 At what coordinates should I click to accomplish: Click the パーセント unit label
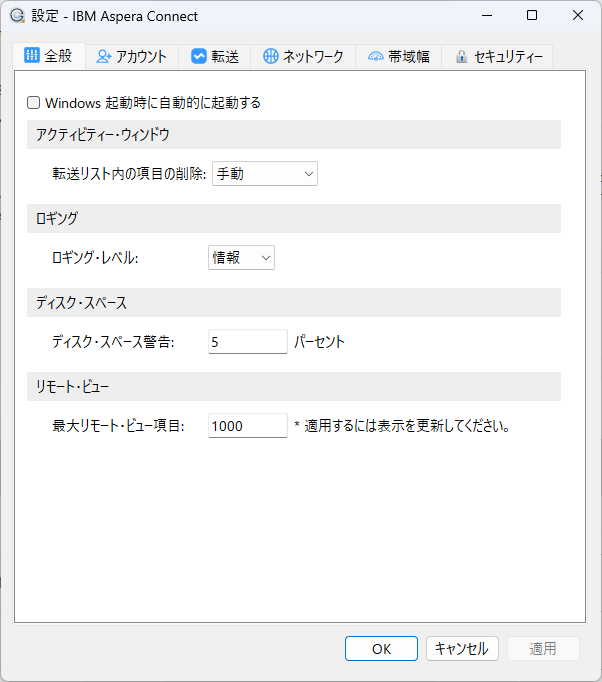coord(320,341)
